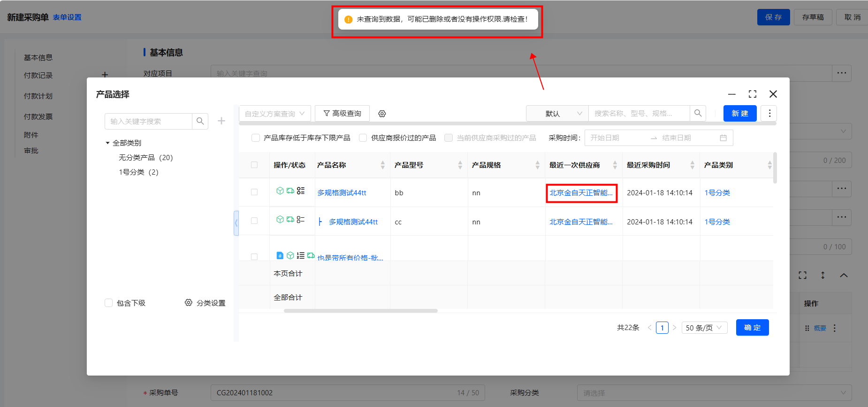
Task: Toggle 供应商报价过的产品 checkbox
Action: tap(363, 138)
